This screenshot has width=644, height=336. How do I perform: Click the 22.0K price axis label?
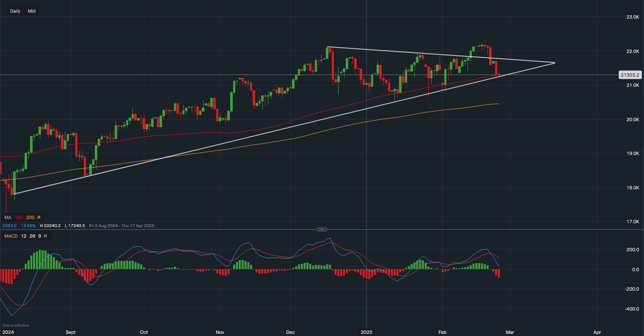tap(633, 51)
